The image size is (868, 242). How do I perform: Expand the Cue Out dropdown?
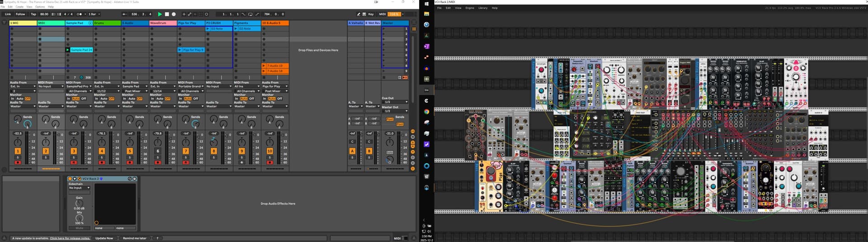pyautogui.click(x=396, y=102)
